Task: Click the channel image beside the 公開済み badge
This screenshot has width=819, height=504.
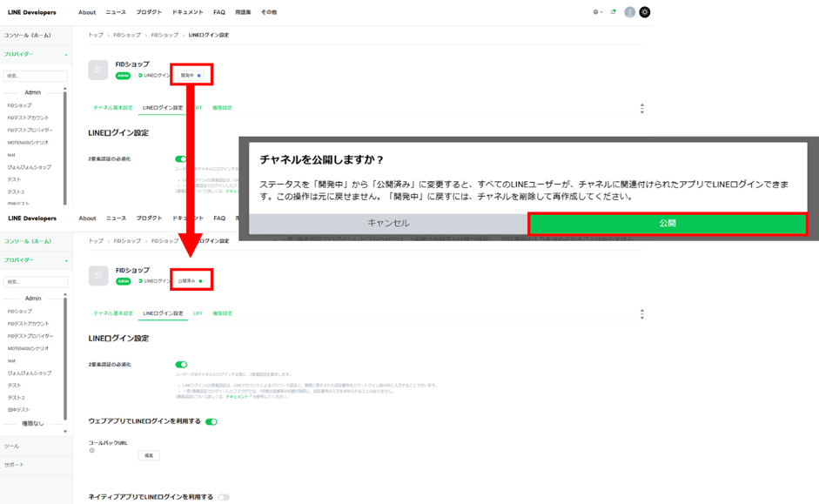Action: (98, 276)
